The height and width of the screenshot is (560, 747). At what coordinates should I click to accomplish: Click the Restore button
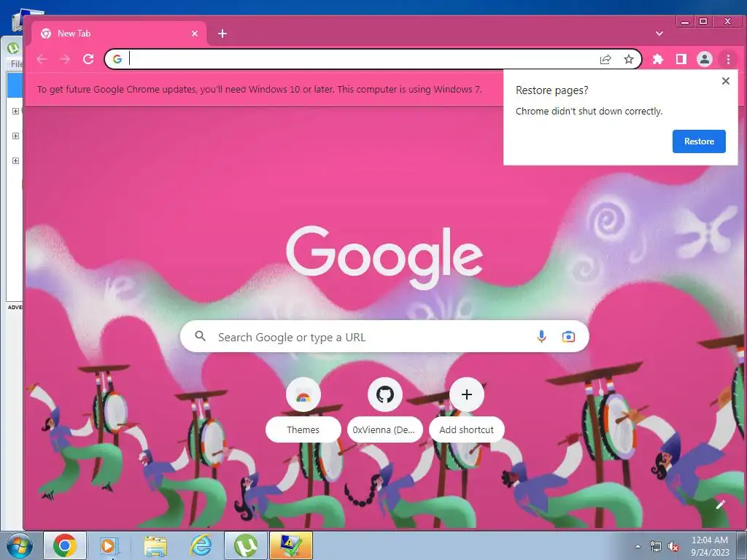click(x=699, y=141)
